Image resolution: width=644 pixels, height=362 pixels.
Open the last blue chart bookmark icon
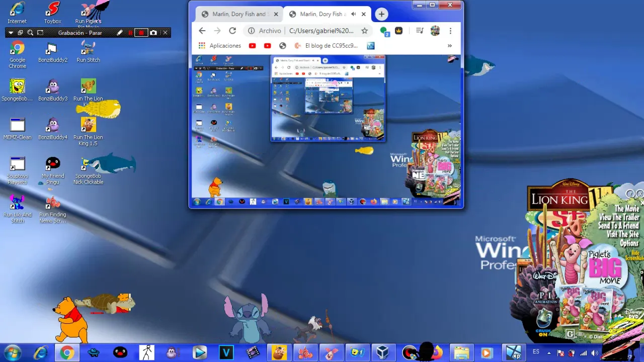pos(371,46)
